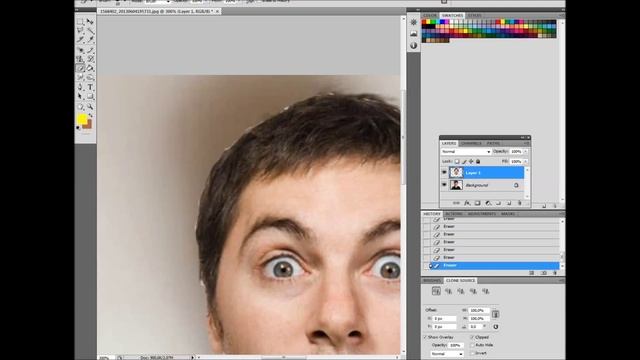Viewport: 640px width, 360px height.
Task: Switch to the Masks tab
Action: click(508, 214)
